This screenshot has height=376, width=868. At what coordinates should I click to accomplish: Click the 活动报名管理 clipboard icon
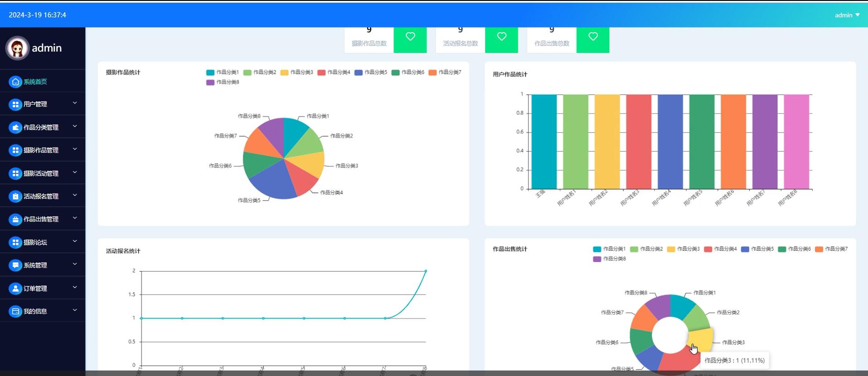point(15,196)
